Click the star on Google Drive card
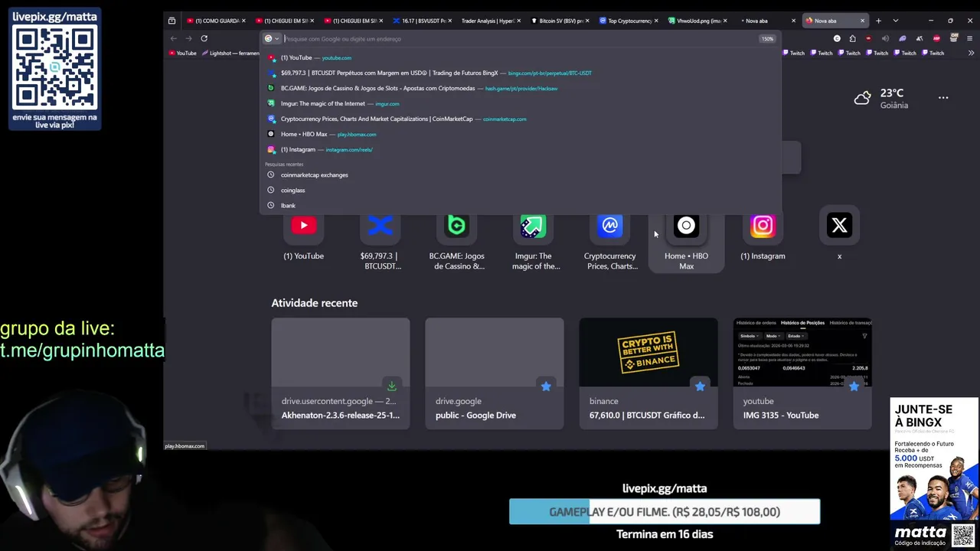Viewport: 980px width, 551px height. tap(546, 386)
